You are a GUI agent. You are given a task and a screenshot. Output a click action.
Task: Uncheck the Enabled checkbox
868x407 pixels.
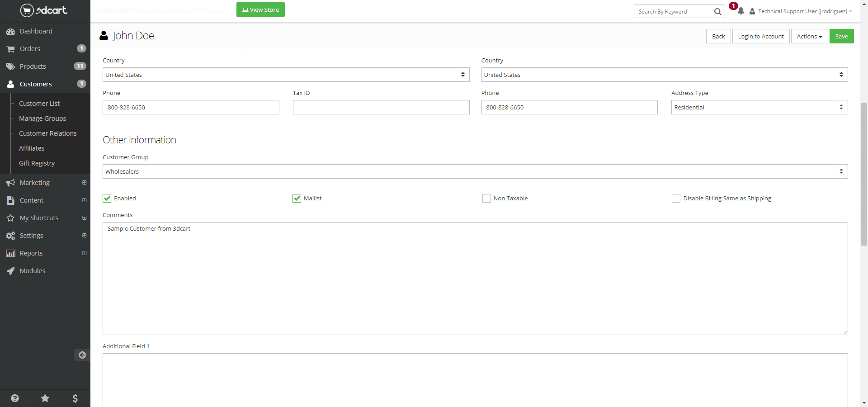pos(107,198)
